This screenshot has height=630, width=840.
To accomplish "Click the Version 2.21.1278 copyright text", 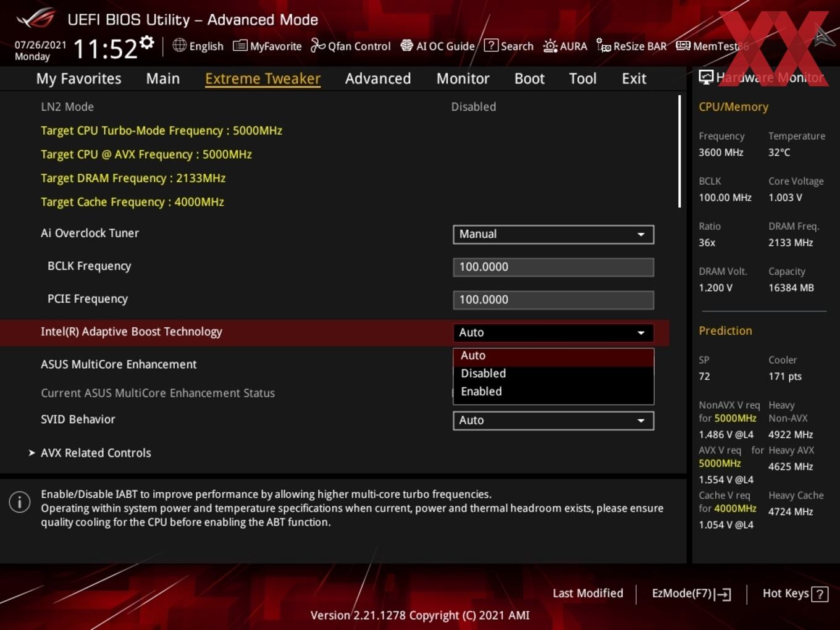I will click(420, 615).
